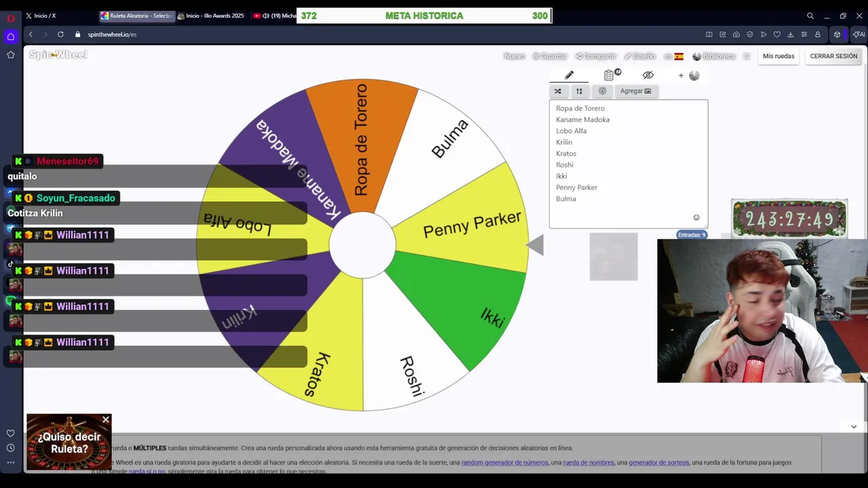Click Agregar image button
The image size is (868, 488).
tap(635, 91)
